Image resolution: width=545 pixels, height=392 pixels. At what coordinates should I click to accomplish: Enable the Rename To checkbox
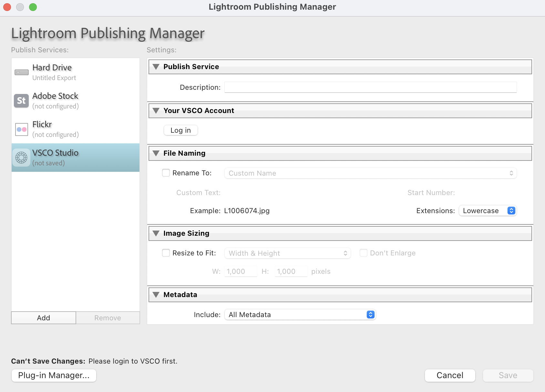pos(166,173)
